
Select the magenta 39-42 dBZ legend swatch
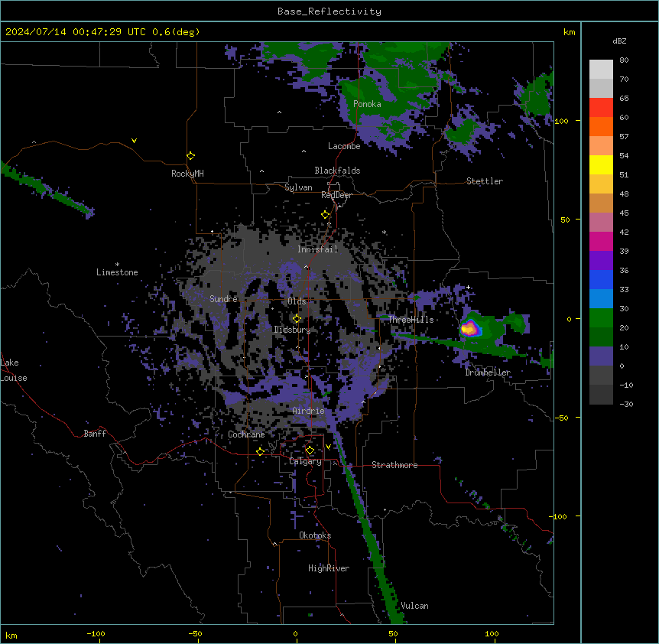[601, 241]
